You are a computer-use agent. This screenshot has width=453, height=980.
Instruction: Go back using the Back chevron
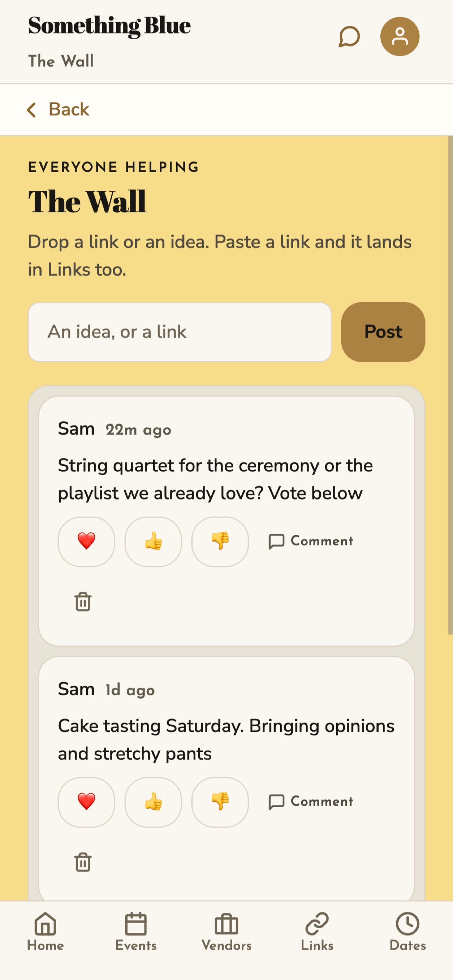(x=58, y=110)
